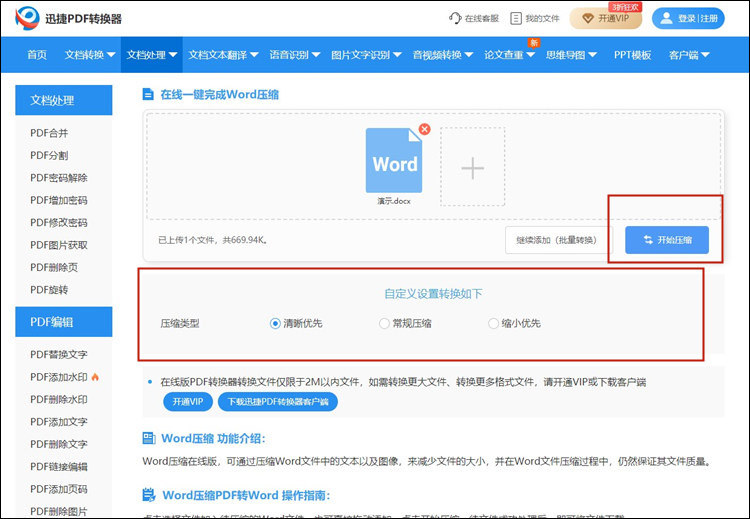The height and width of the screenshot is (519, 750).
Task: Click the 3折狂欢 promo badge
Action: pyautogui.click(x=625, y=7)
